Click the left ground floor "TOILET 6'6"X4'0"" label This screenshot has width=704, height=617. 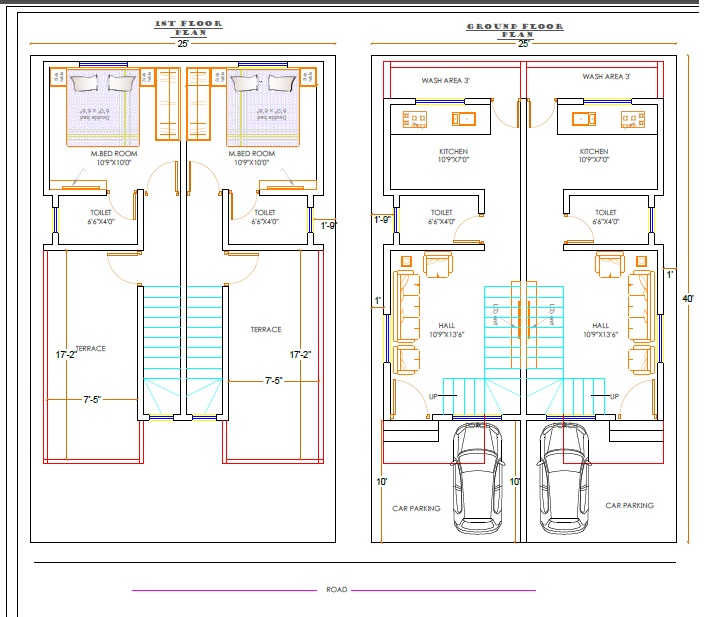point(441,216)
